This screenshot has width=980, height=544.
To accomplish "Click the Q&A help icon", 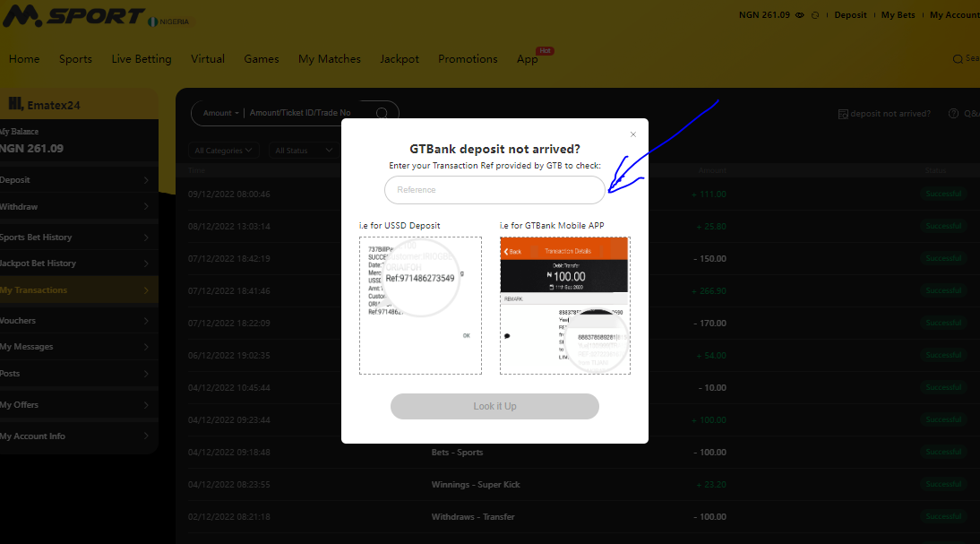I will (x=953, y=114).
